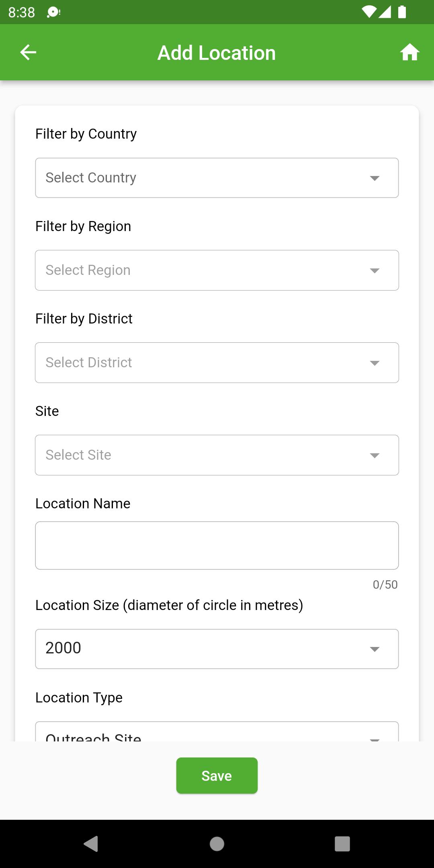Tap the Add Location header title
This screenshot has width=434, height=868.
pos(217,53)
